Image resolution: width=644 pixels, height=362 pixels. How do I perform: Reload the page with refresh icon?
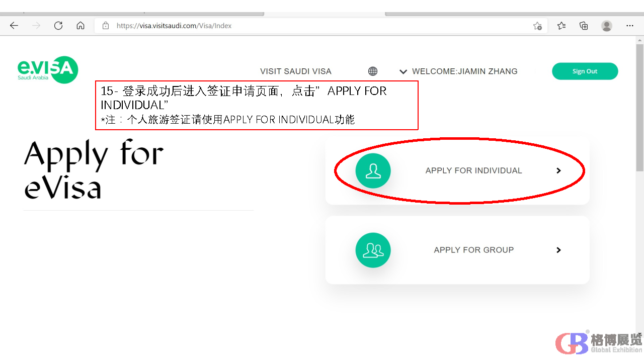tap(58, 26)
